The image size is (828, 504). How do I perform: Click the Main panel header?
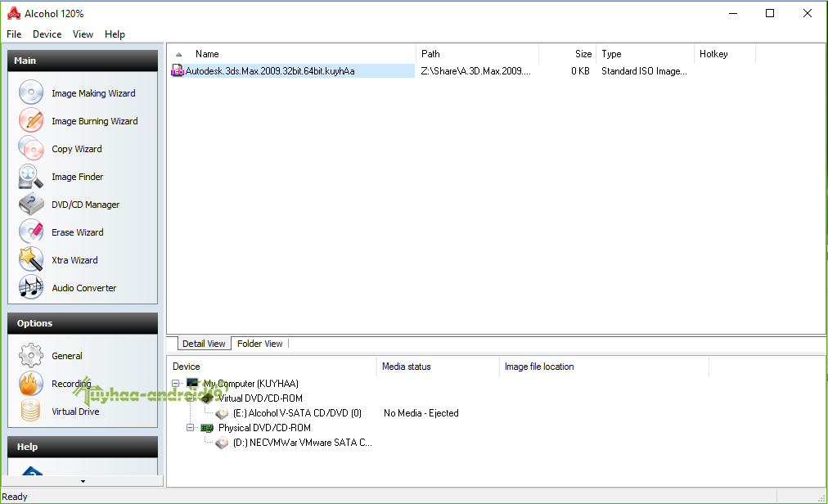tap(83, 61)
